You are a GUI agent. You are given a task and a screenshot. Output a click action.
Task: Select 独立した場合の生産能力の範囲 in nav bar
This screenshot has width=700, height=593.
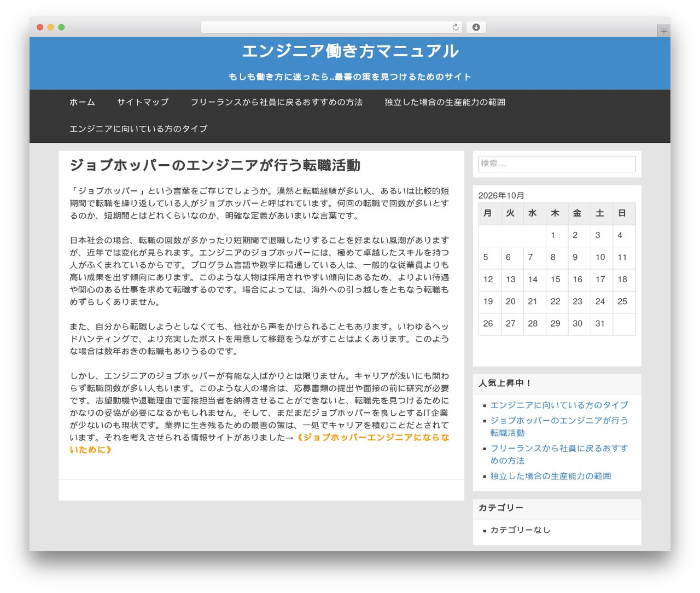445,102
